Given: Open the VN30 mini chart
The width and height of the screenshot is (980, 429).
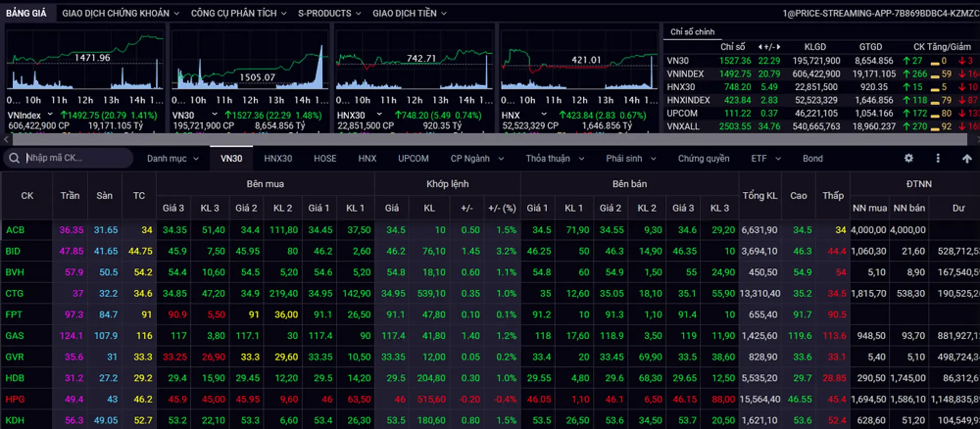Looking at the screenshot, I should point(250,60).
